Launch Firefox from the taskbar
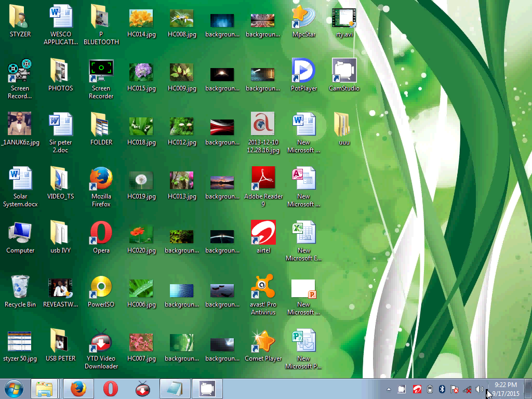Image resolution: width=532 pixels, height=399 pixels. (77, 388)
